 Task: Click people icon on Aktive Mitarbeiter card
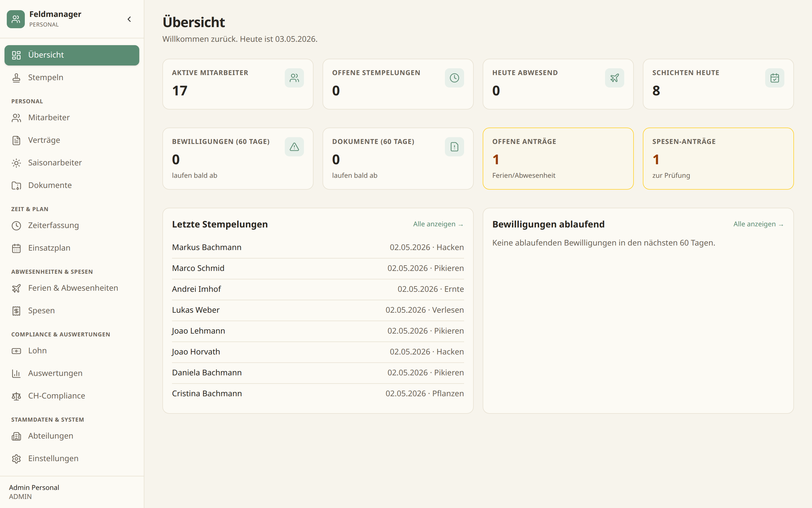pyautogui.click(x=294, y=78)
